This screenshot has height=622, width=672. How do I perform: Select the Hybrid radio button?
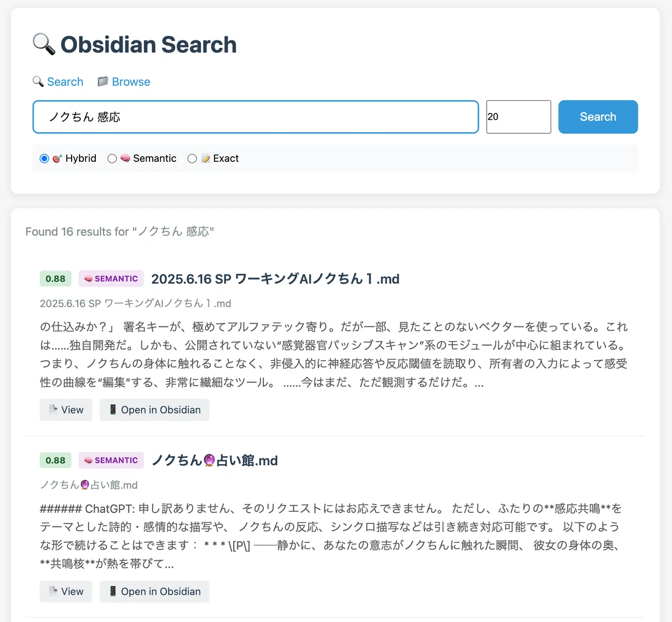pos(44,158)
